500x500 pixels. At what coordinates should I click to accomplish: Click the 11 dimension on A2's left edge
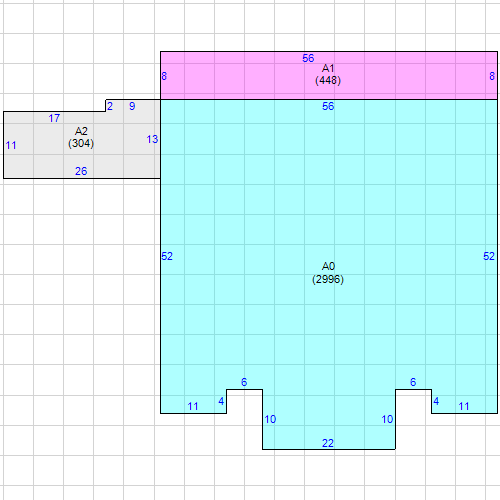pos(11,145)
